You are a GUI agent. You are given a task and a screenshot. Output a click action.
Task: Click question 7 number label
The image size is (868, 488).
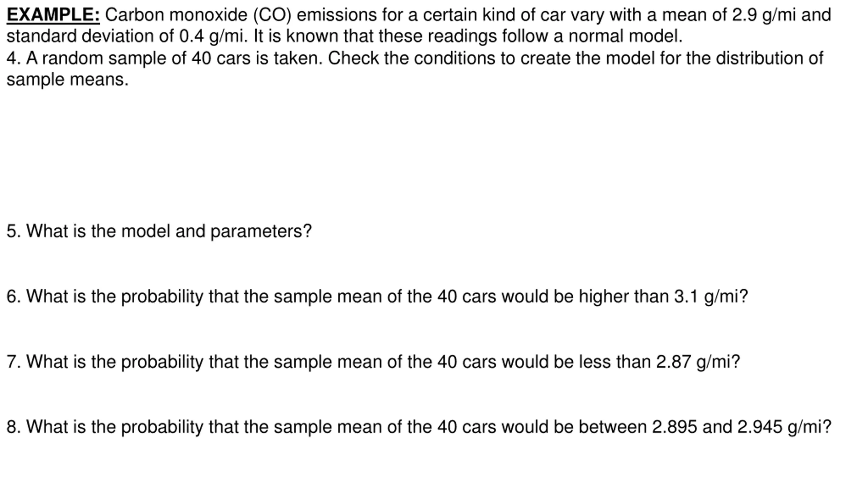point(14,362)
